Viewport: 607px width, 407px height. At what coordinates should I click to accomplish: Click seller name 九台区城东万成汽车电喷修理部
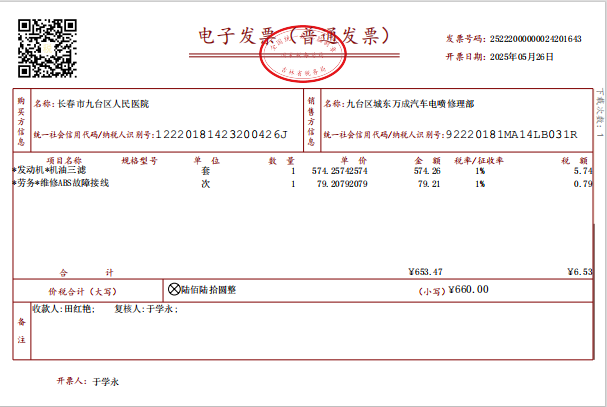[x=410, y=104]
